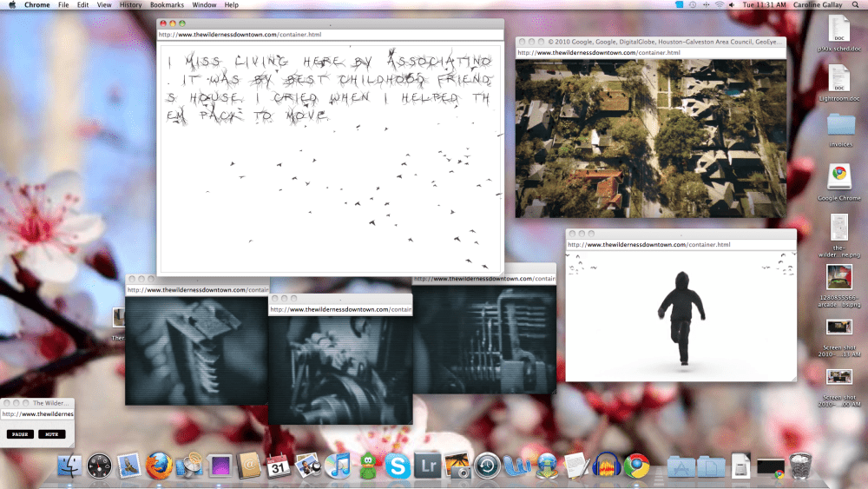Open the Lightroom.doc desktop file
This screenshot has height=489, width=868.
839,83
